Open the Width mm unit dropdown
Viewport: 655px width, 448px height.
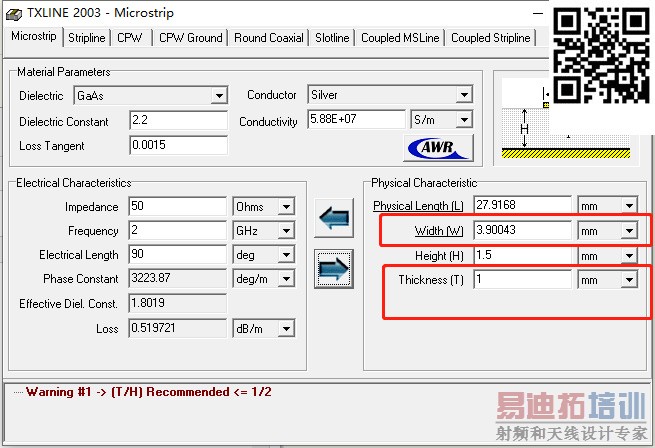click(629, 230)
